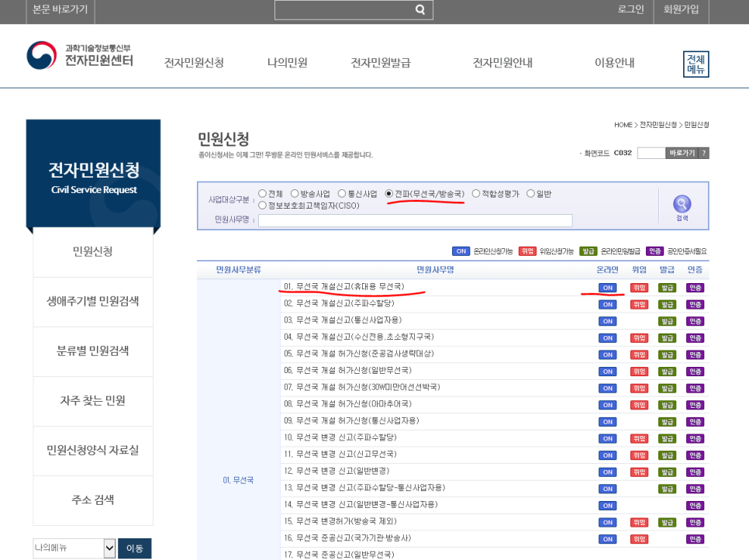Select the 전파(무선국/방송국) radio button
Screen dimensions: 749x560
(388, 193)
